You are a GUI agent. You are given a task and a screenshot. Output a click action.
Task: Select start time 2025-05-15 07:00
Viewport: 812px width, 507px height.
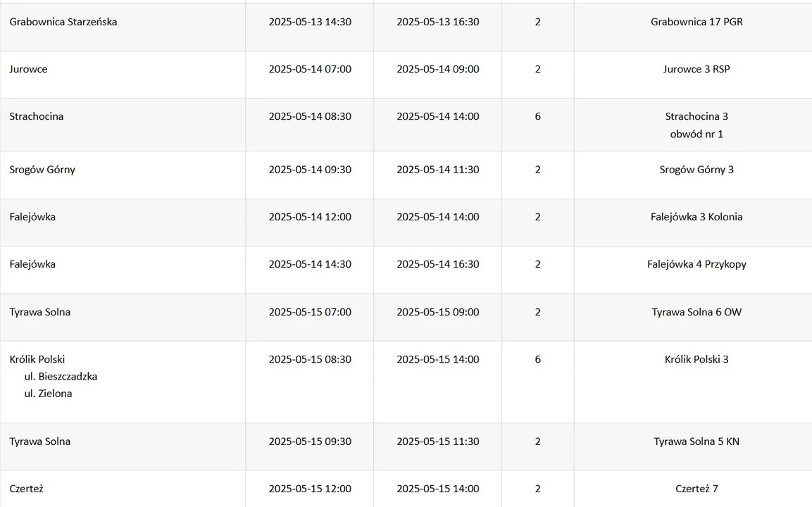click(310, 312)
